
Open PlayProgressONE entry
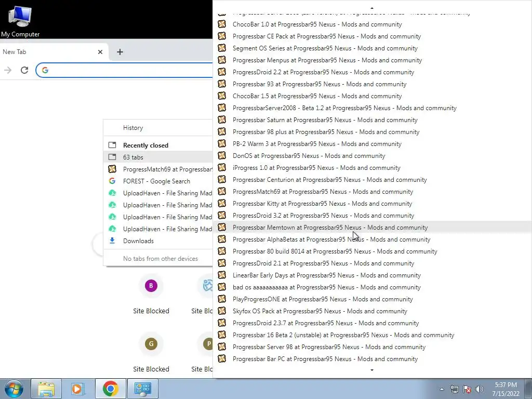click(372, 299)
